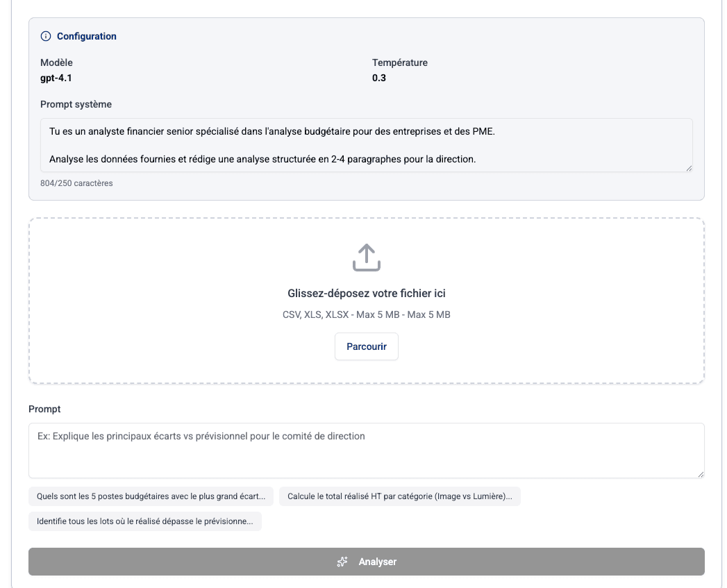
Task: Click the upload arrow icon in the drop zone
Action: 366,258
